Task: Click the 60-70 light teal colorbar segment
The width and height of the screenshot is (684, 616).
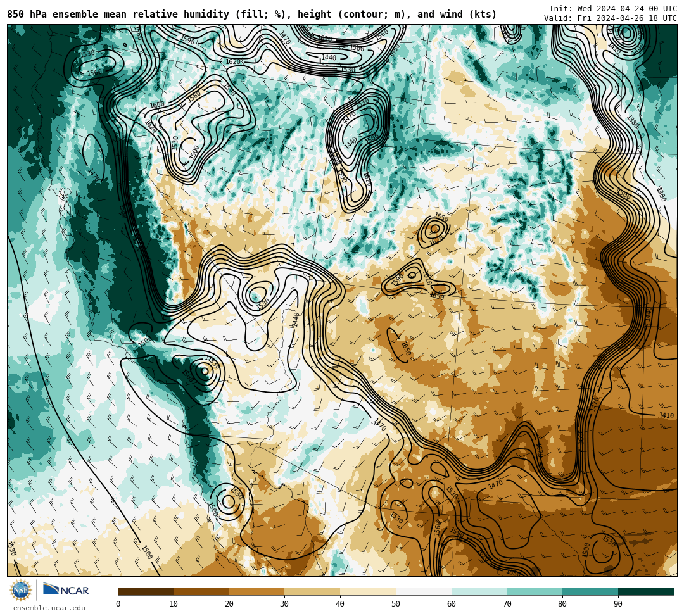Action: [479, 591]
